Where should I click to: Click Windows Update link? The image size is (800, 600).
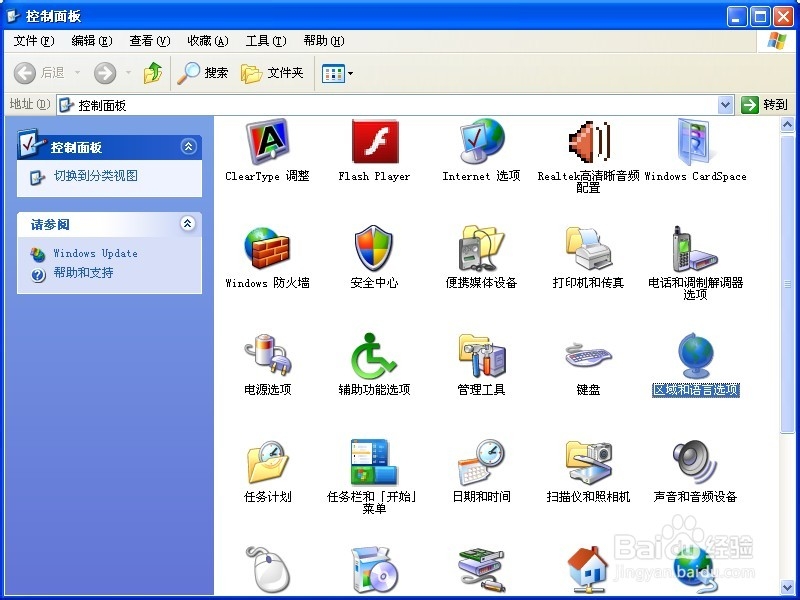click(95, 254)
